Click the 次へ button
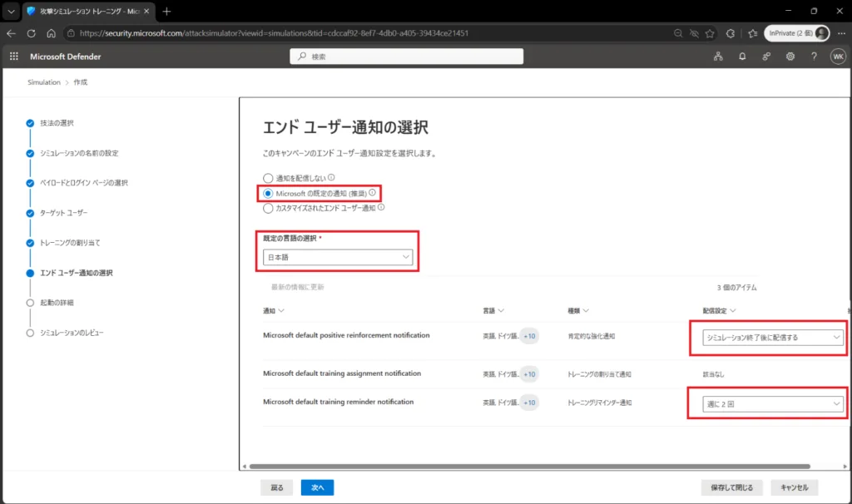The height and width of the screenshot is (504, 852). [x=317, y=487]
